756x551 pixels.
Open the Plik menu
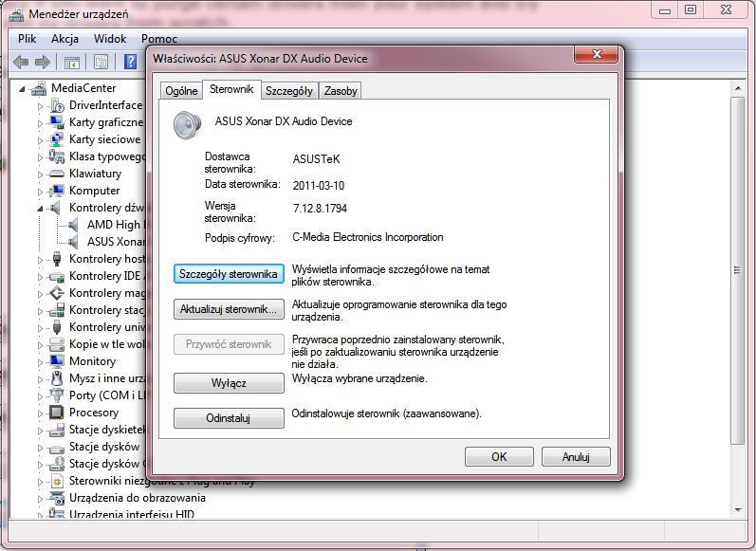(27, 39)
